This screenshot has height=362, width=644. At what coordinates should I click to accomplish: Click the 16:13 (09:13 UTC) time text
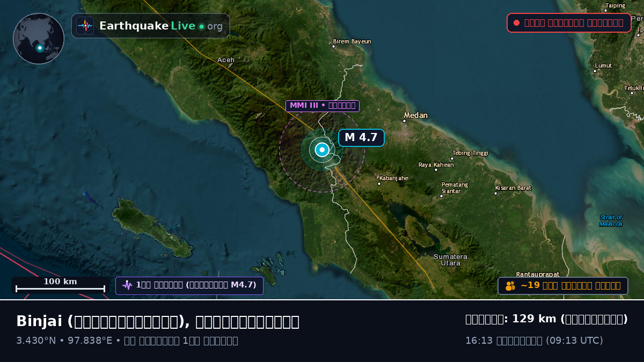(x=534, y=341)
